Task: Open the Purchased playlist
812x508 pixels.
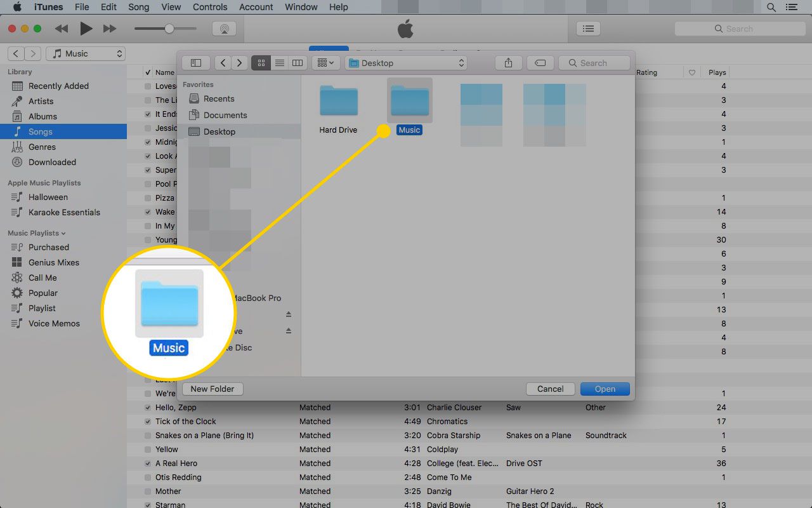Action: tap(49, 247)
